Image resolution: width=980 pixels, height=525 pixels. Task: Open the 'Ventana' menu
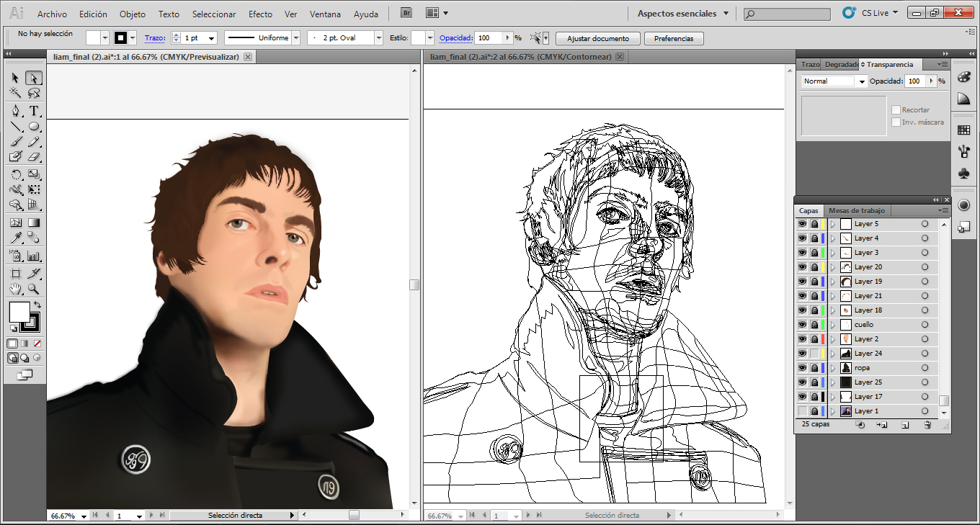325,14
